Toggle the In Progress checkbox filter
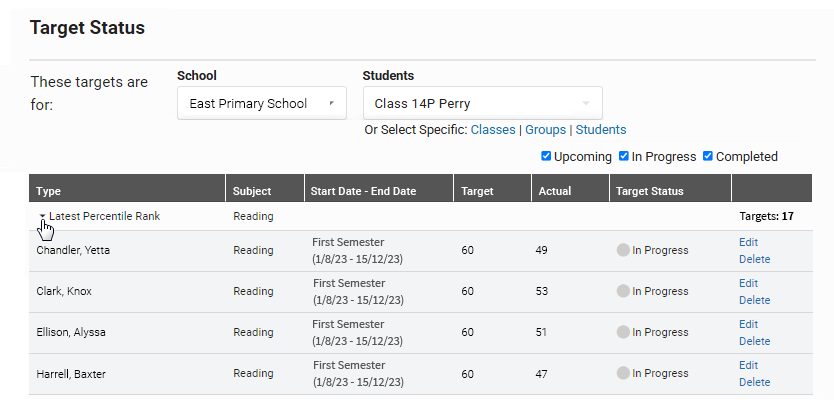Viewport: 834px width, 400px height. point(624,156)
